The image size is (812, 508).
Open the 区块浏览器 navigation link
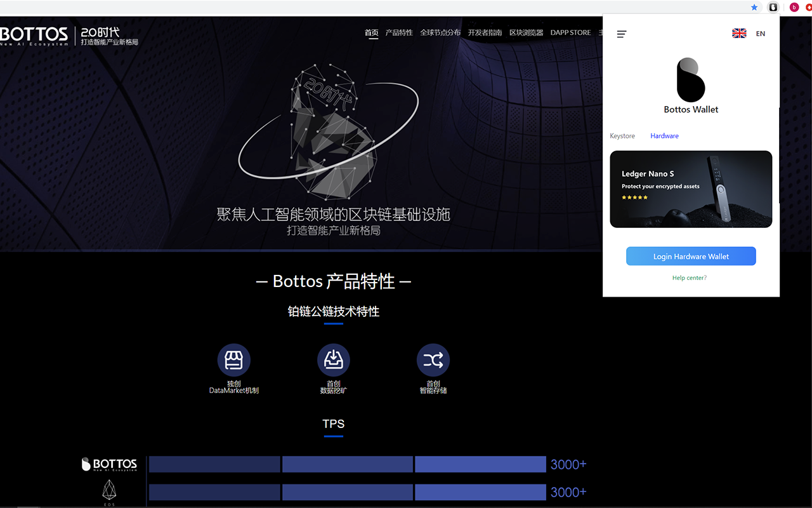[527, 32]
